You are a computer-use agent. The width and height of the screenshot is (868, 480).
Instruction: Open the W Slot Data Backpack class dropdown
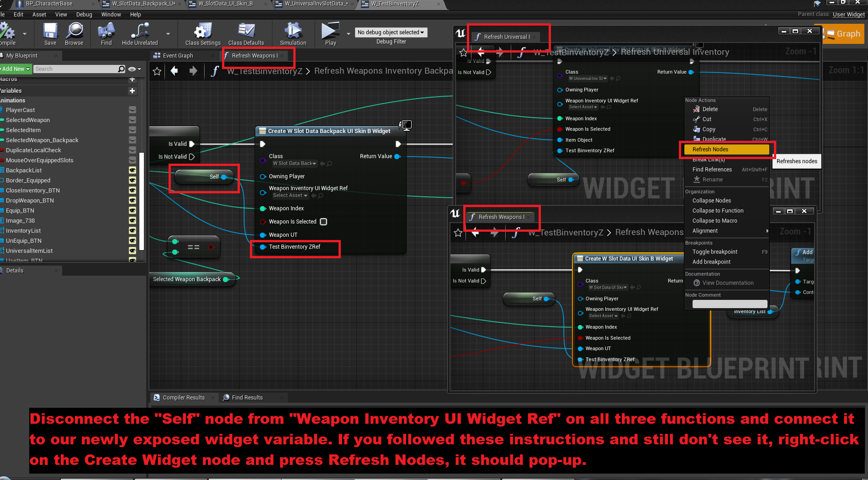(x=295, y=164)
